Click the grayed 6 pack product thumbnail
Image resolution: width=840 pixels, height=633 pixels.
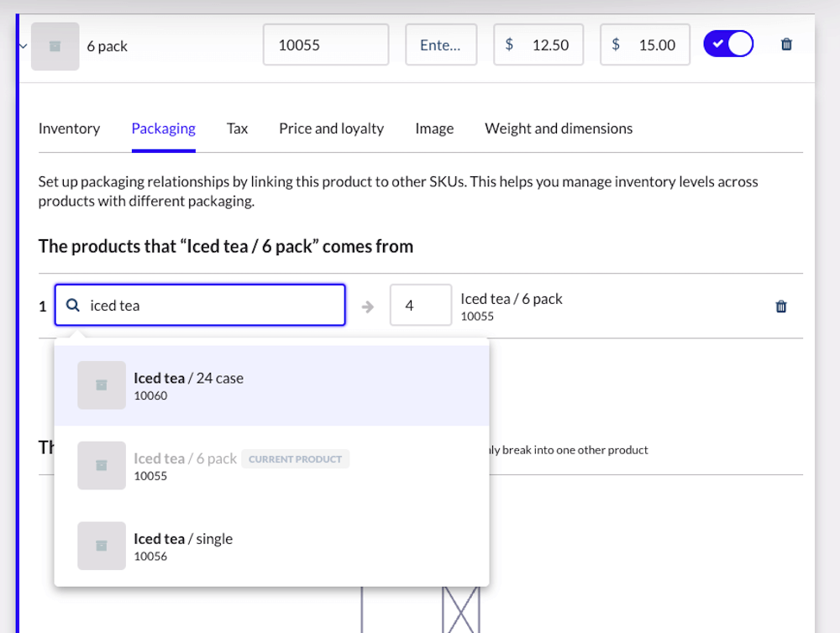pyautogui.click(x=102, y=466)
